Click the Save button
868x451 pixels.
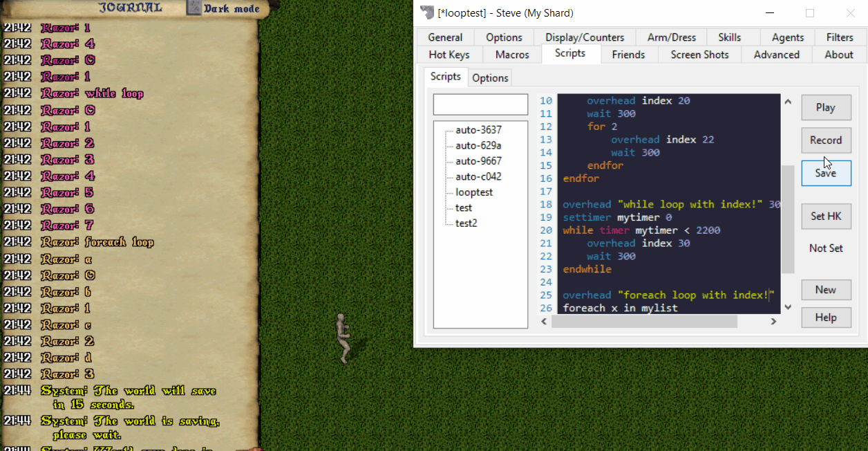click(x=826, y=173)
